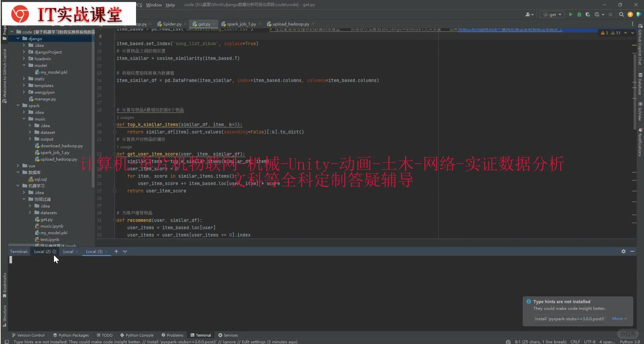Open the Bookmarks side panel

[5, 285]
